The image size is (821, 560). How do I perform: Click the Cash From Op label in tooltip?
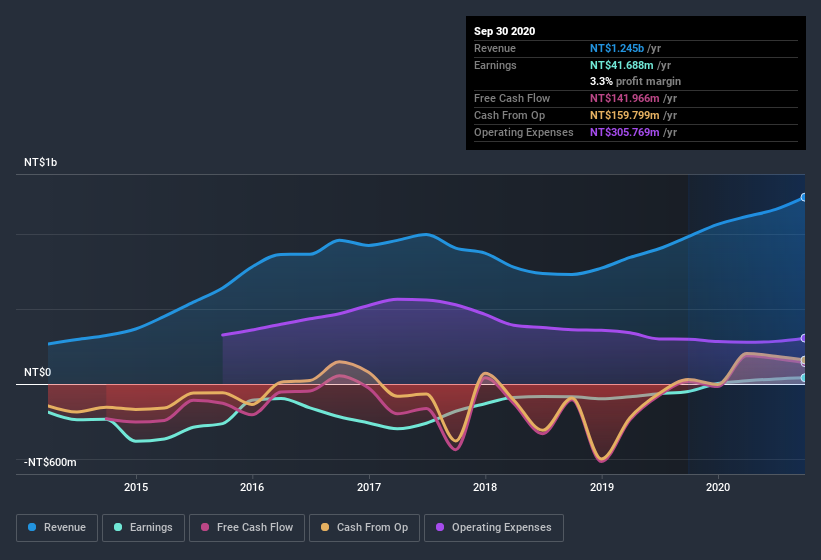coord(509,115)
